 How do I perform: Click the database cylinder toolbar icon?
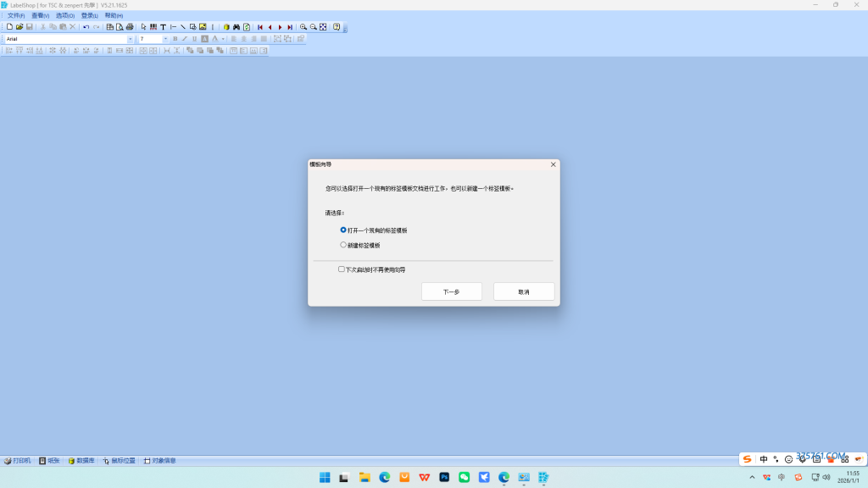click(226, 27)
